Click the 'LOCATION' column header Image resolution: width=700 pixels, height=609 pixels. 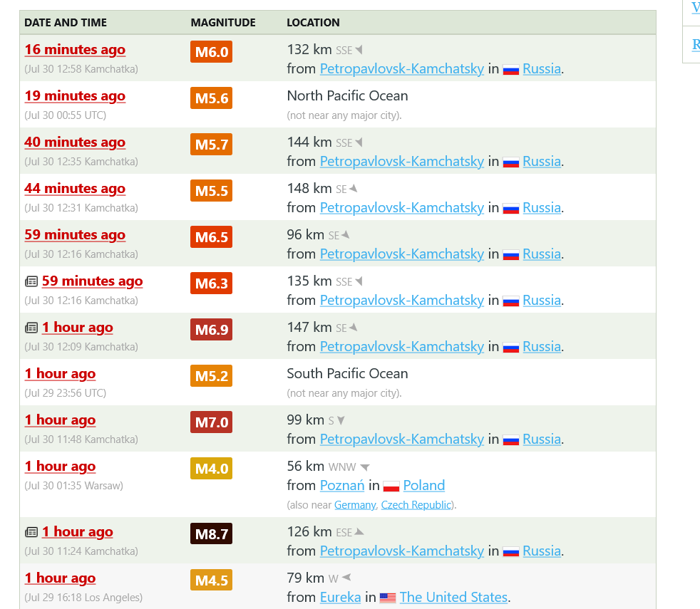point(313,23)
